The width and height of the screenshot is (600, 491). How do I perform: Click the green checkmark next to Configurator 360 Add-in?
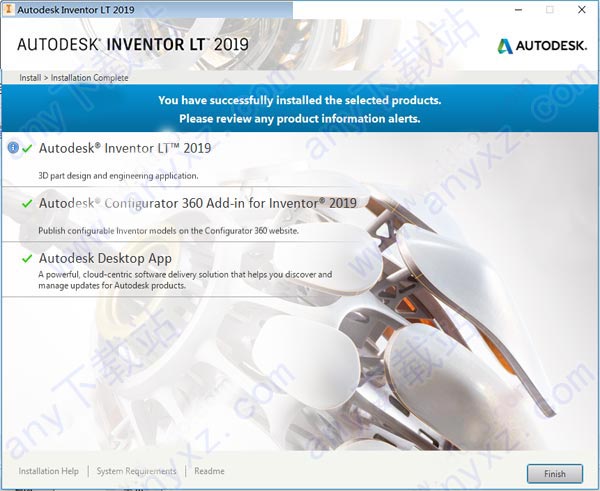tap(27, 204)
